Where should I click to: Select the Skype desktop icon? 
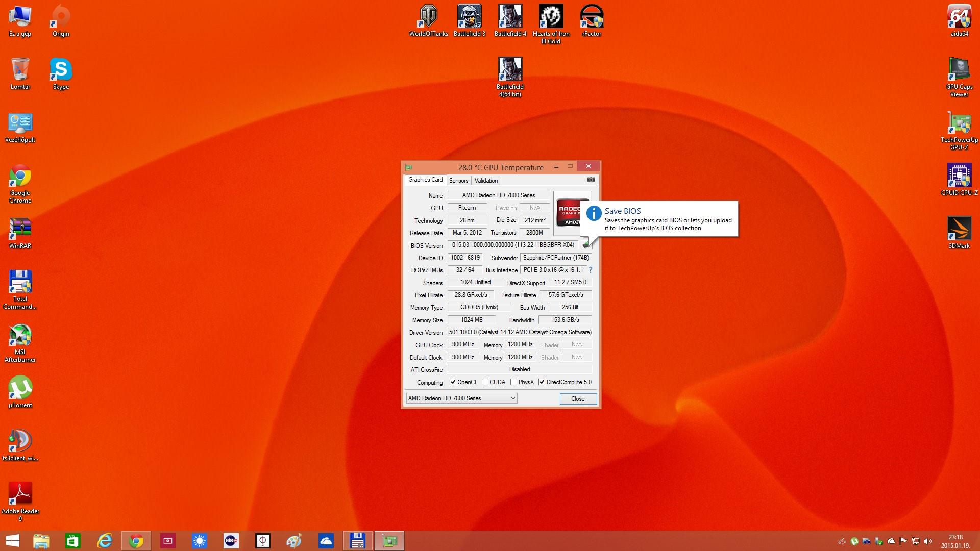tap(61, 74)
